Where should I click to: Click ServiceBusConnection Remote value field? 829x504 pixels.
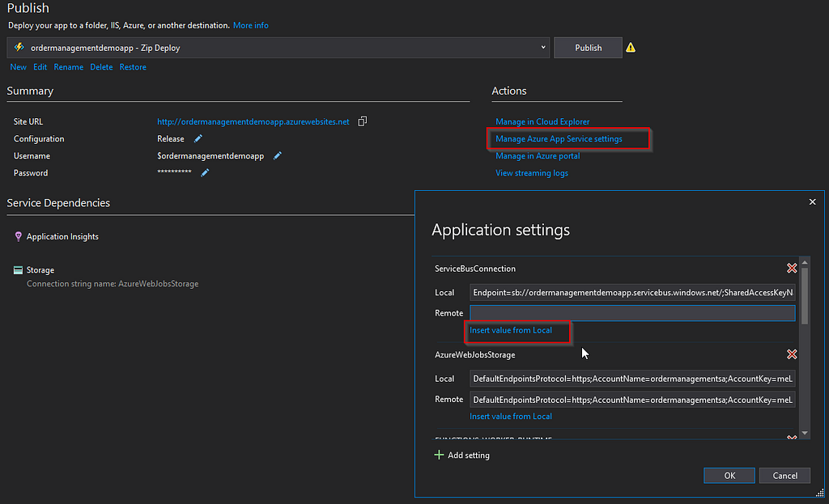pos(632,313)
